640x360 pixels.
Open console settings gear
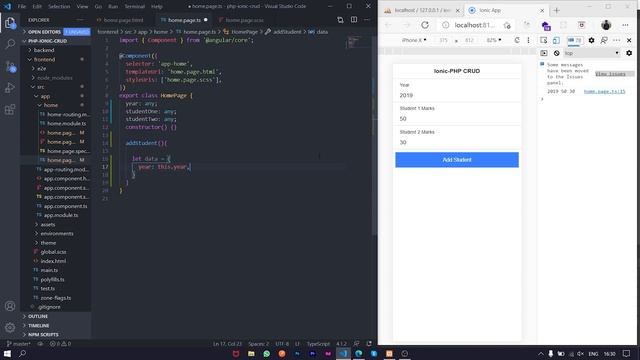pyautogui.click(x=629, y=53)
